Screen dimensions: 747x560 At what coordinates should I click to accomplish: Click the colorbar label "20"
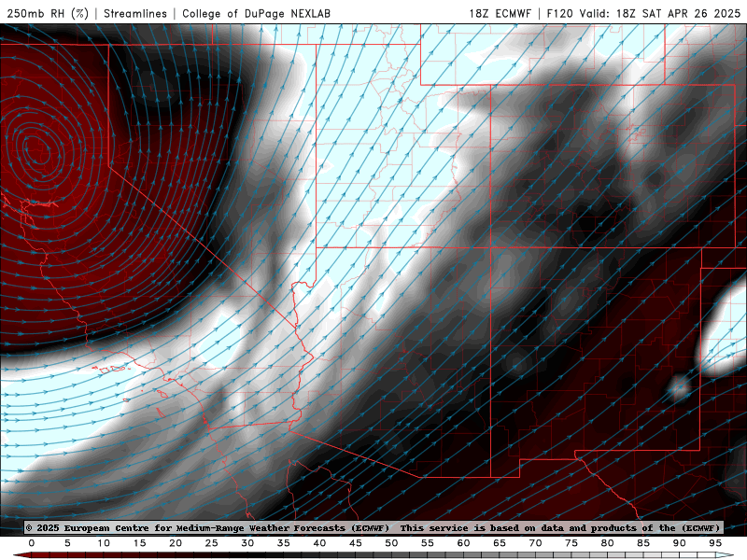[x=176, y=543]
